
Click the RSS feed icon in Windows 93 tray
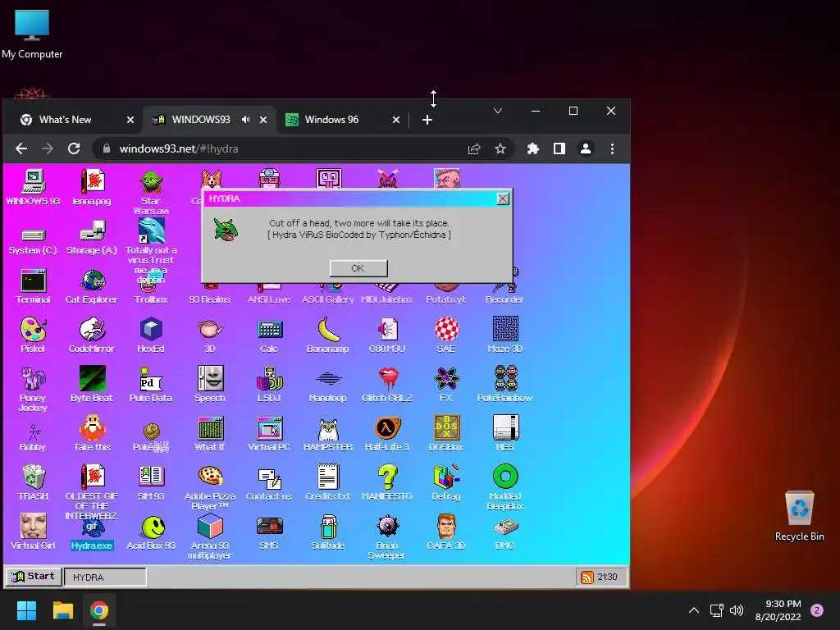(587, 577)
